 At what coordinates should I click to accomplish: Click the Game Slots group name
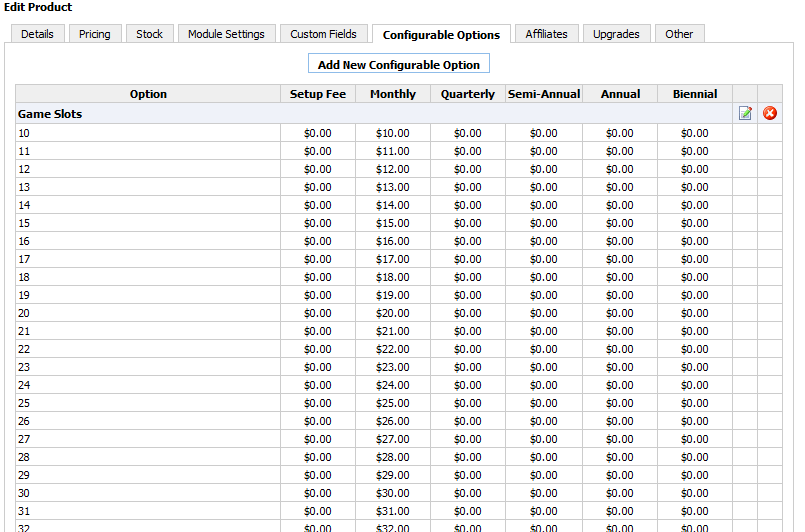(50, 114)
